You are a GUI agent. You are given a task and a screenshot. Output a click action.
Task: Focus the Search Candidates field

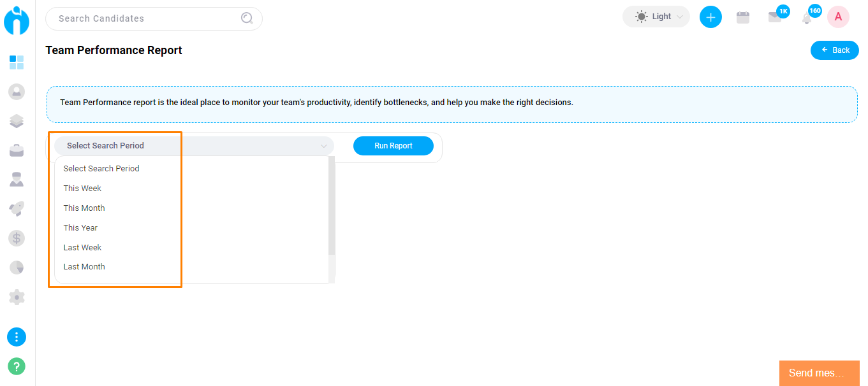point(154,18)
